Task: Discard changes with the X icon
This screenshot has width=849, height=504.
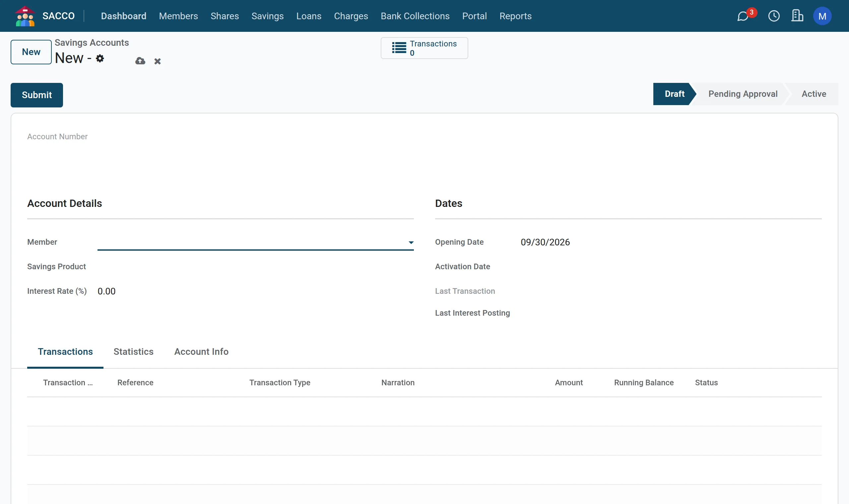Action: tap(157, 61)
